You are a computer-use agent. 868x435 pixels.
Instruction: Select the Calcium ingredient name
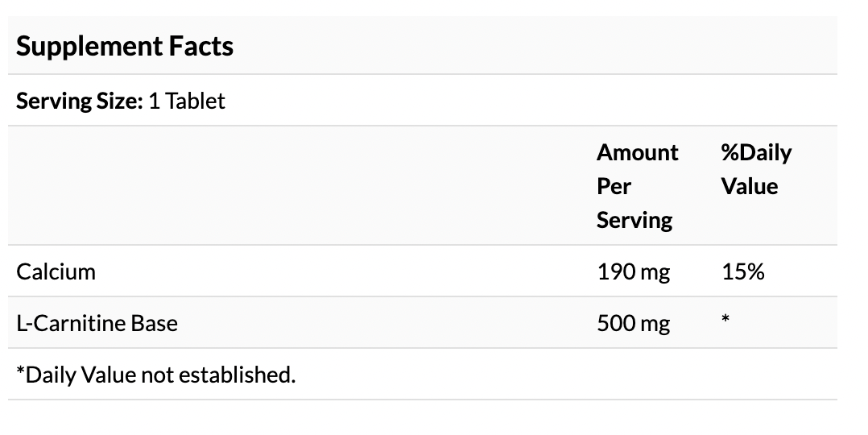pos(56,271)
